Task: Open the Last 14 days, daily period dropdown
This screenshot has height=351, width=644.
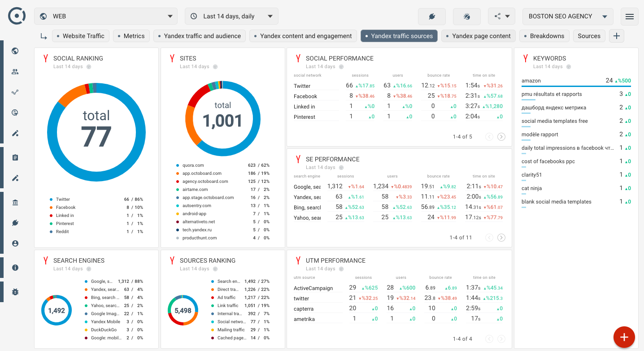Action: [231, 16]
